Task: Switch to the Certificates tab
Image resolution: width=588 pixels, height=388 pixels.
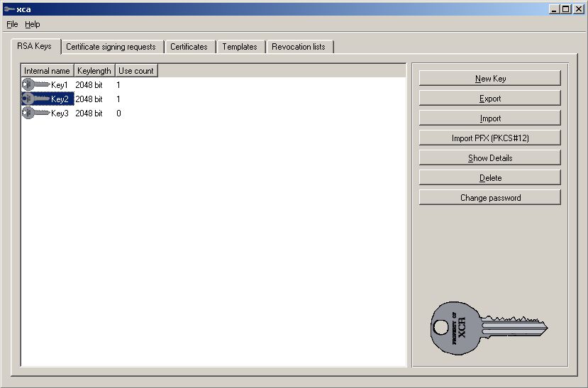Action: point(189,47)
